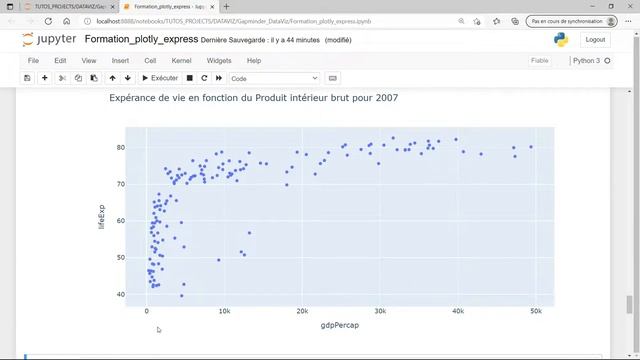Open the Kernel menu

[x=181, y=60]
